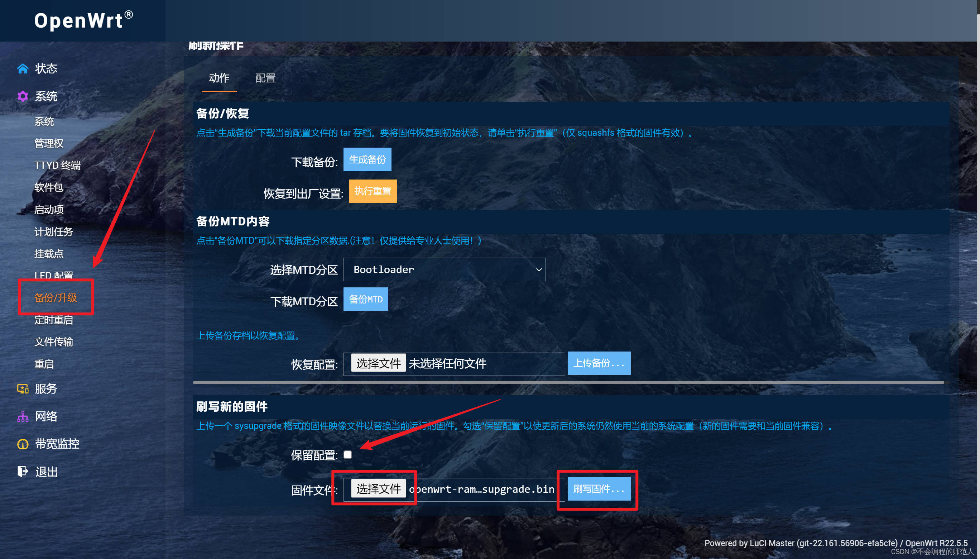This screenshot has width=980, height=559.
Task: Click the 退出 logout icon
Action: (23, 471)
